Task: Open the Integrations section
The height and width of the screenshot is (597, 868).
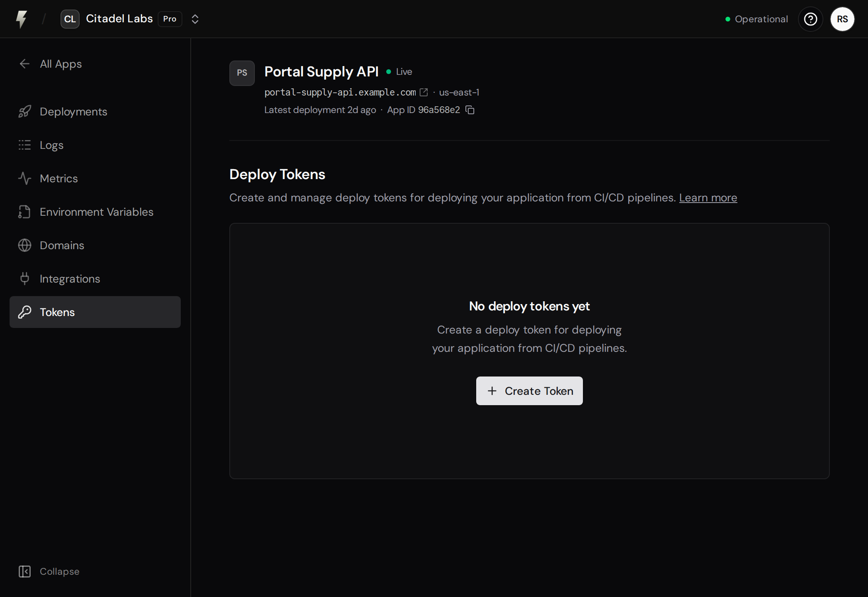Action: point(95,279)
